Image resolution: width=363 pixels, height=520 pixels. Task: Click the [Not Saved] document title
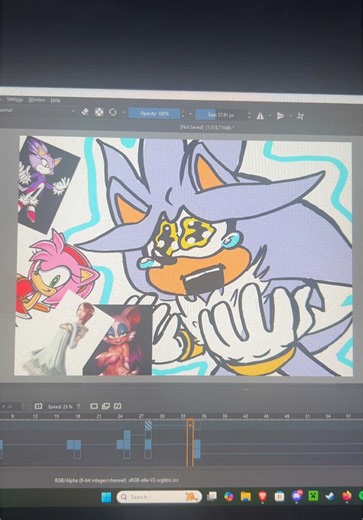[207, 127]
